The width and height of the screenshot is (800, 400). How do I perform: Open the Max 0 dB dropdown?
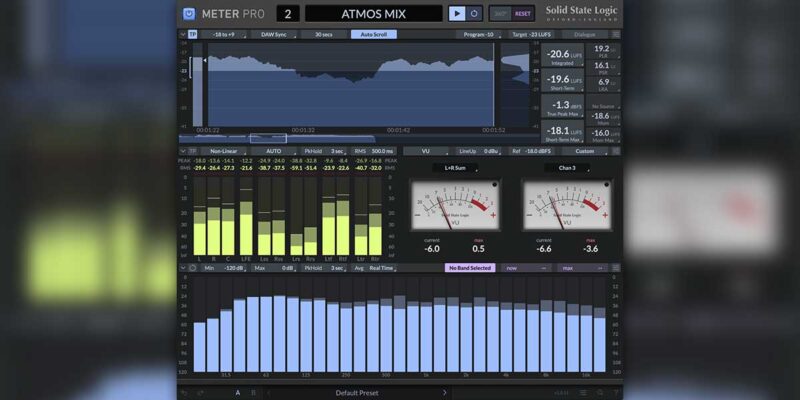click(273, 268)
